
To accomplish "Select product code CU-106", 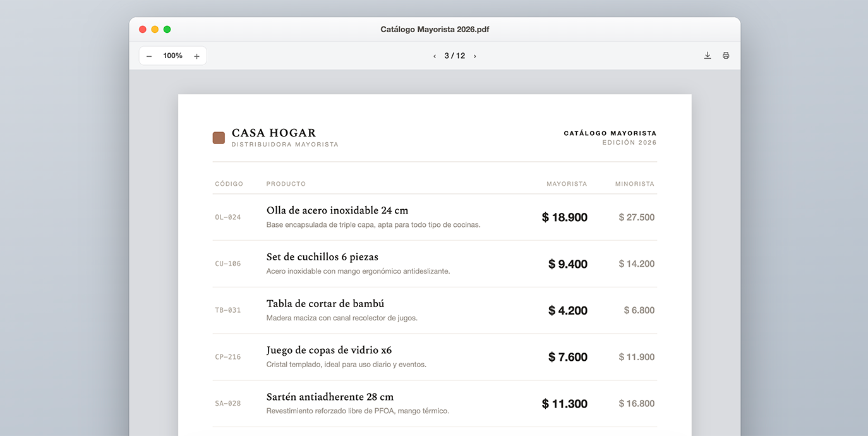I will [x=228, y=264].
